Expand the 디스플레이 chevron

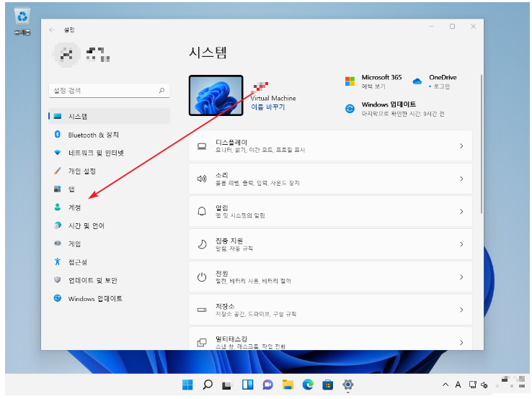[x=461, y=145]
